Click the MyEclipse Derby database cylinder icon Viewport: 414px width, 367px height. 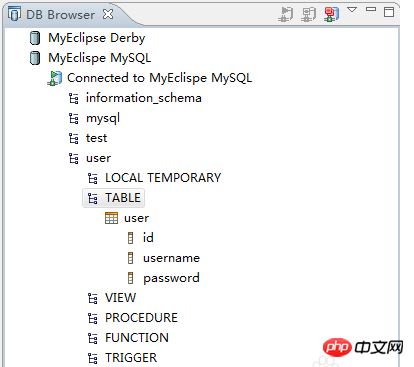coord(35,38)
